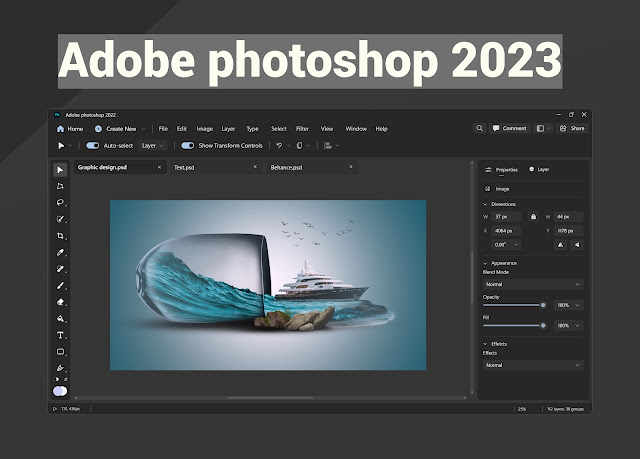This screenshot has height=459, width=640.
Task: Click the clipboard icon in options bar
Action: tap(299, 146)
